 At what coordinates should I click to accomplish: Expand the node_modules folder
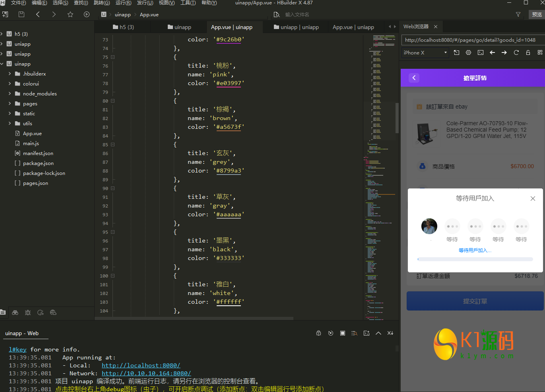[10, 93]
